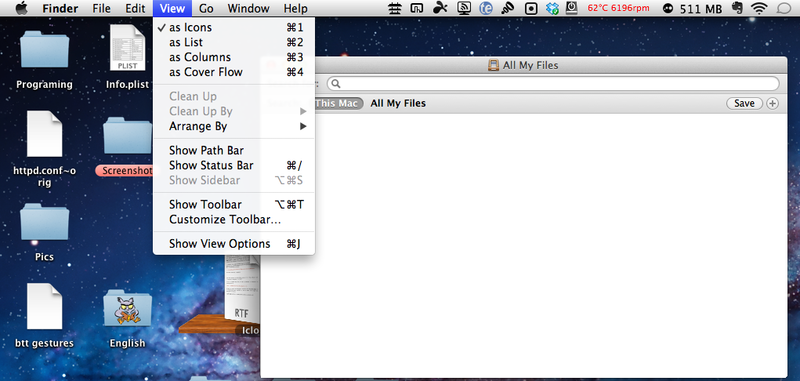Select the All My Files search scope
800x381 pixels.
tap(398, 104)
